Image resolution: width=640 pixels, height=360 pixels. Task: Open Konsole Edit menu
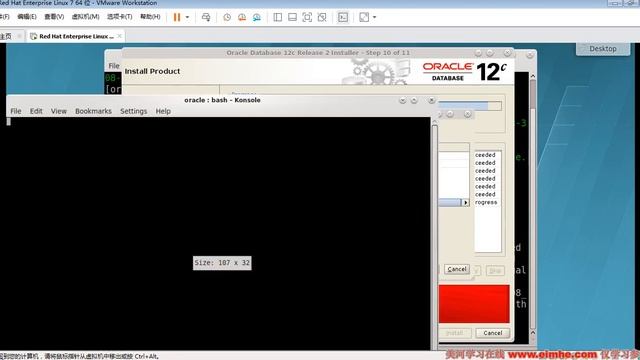pos(36,111)
